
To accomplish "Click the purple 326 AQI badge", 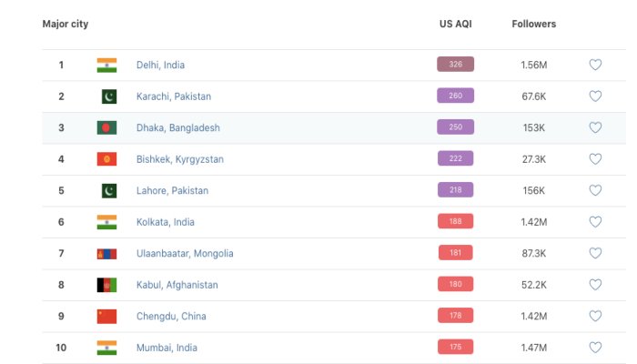I will click(x=455, y=65).
